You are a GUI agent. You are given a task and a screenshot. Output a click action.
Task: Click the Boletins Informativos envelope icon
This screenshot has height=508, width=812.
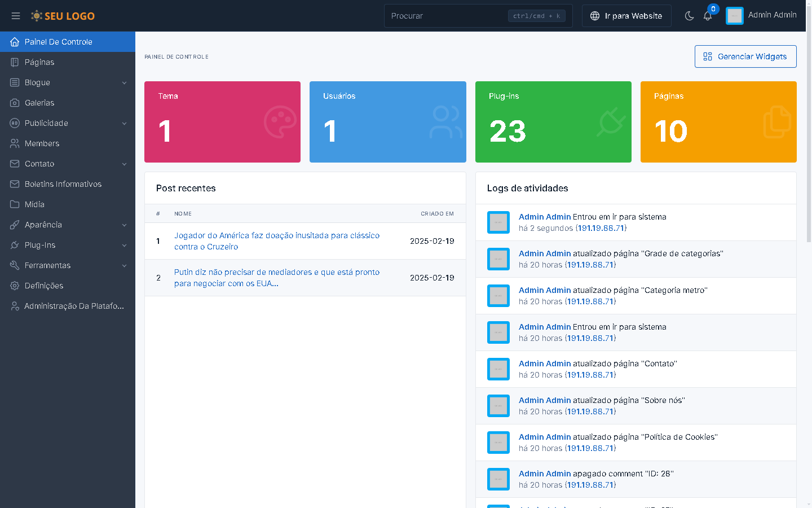(15, 184)
